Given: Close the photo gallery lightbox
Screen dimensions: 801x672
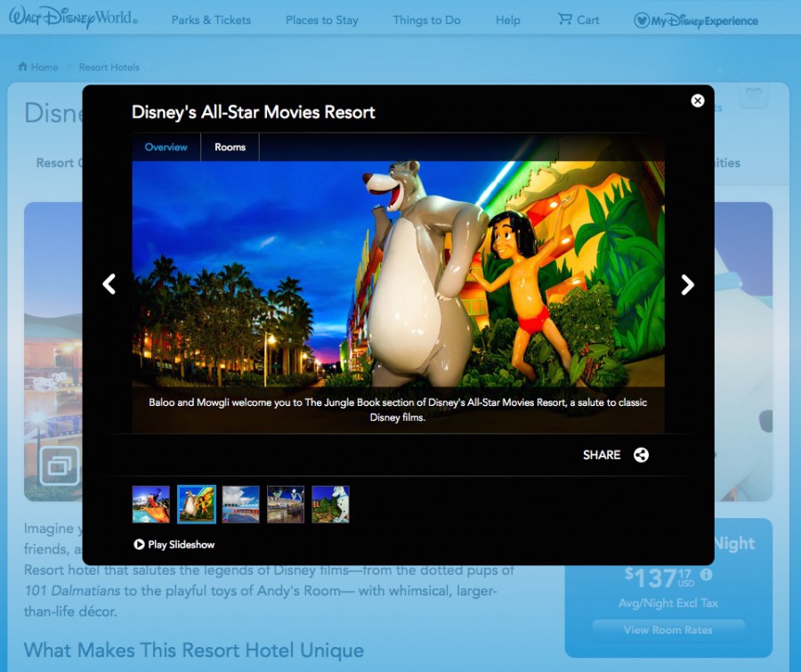Looking at the screenshot, I should tap(697, 101).
